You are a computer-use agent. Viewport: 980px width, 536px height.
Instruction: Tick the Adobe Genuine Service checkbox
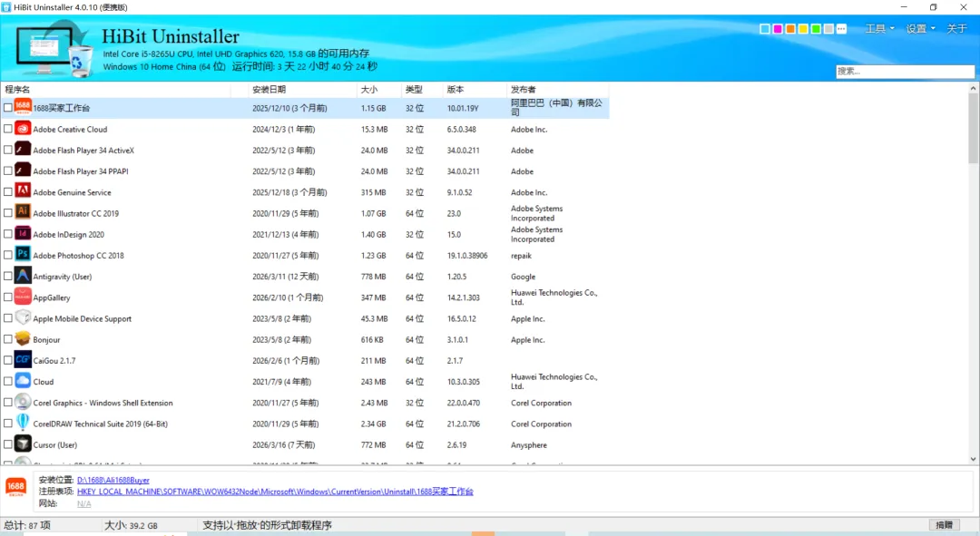point(7,191)
